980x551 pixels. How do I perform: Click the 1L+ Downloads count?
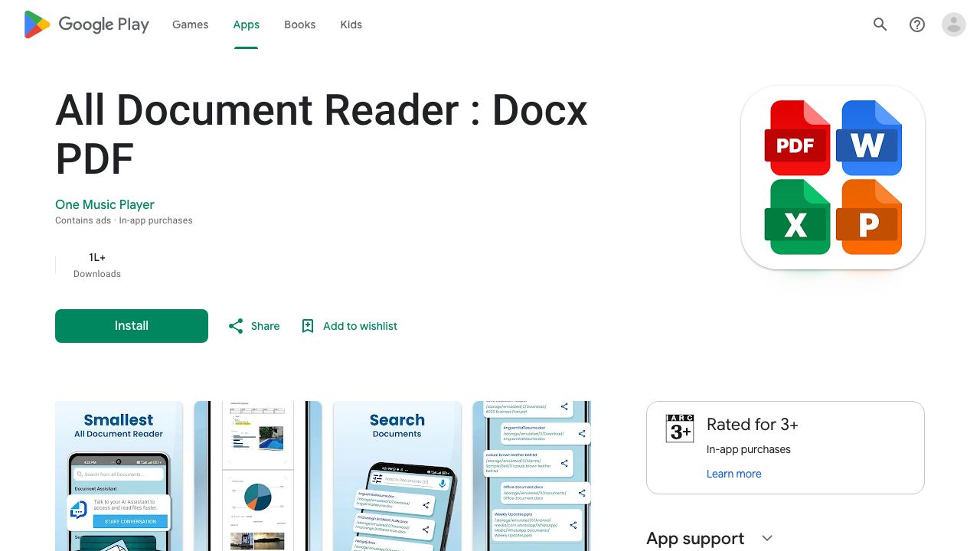pyautogui.click(x=97, y=265)
